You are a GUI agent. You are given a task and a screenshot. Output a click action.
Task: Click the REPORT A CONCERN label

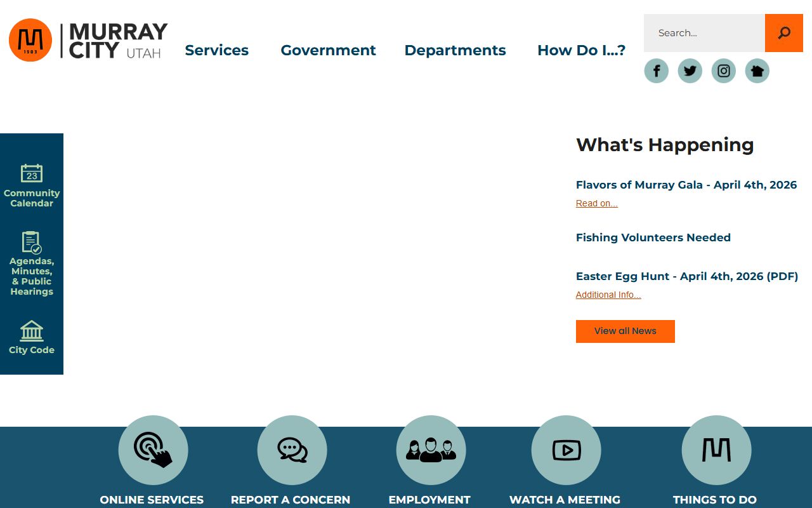tap(291, 500)
